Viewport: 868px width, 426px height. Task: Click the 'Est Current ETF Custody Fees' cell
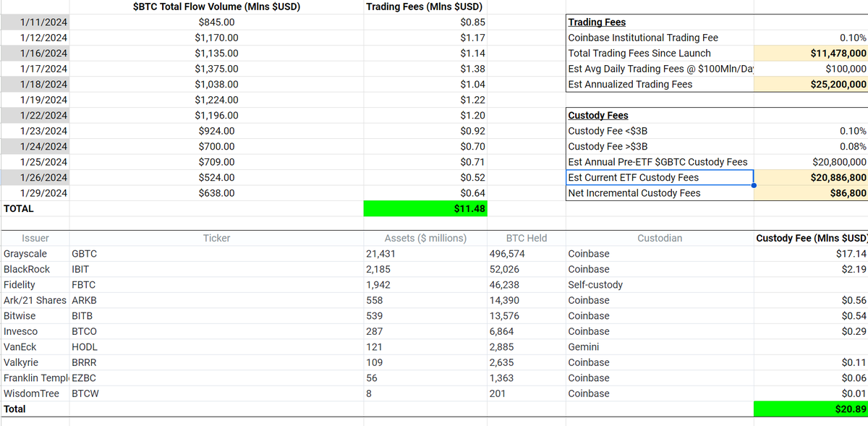[660, 177]
